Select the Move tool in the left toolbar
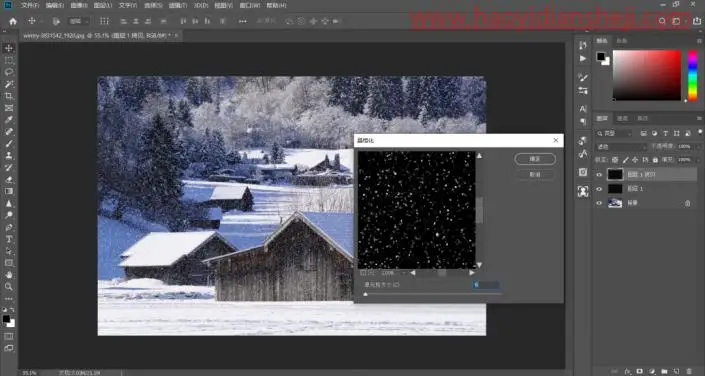Screen dimensions: 705x376 (9, 48)
